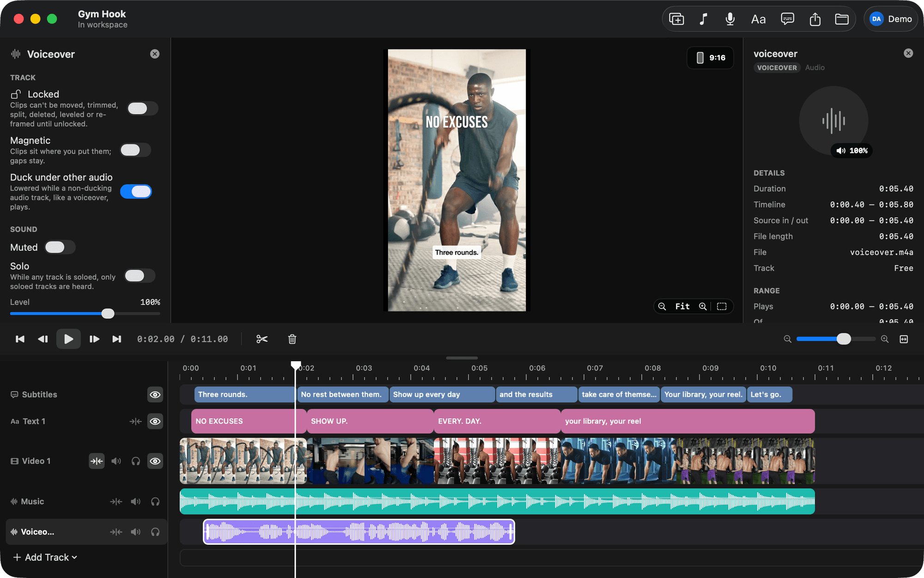Enable the Magnetic track switch

135,150
